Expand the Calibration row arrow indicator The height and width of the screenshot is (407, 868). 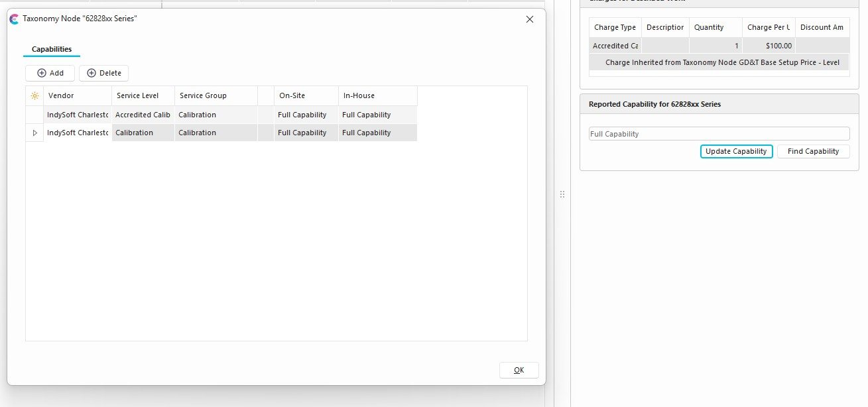34,133
